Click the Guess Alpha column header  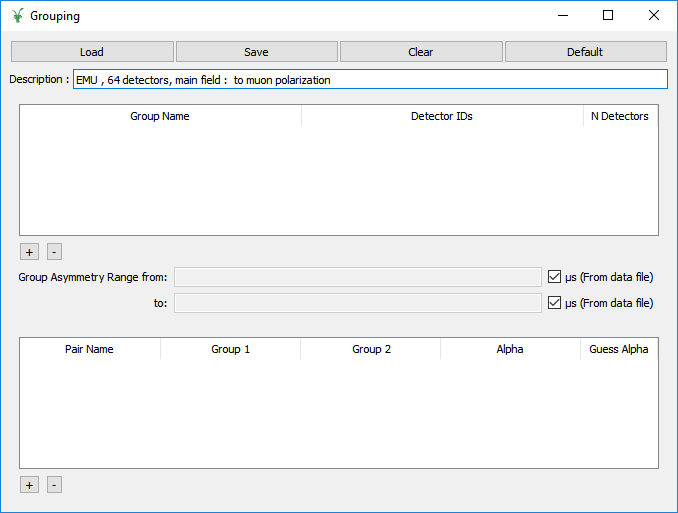click(618, 349)
